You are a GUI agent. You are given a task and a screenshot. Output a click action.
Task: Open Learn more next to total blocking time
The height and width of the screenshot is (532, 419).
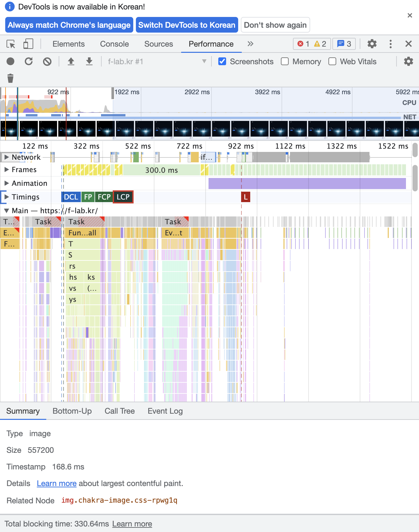[x=132, y=524]
